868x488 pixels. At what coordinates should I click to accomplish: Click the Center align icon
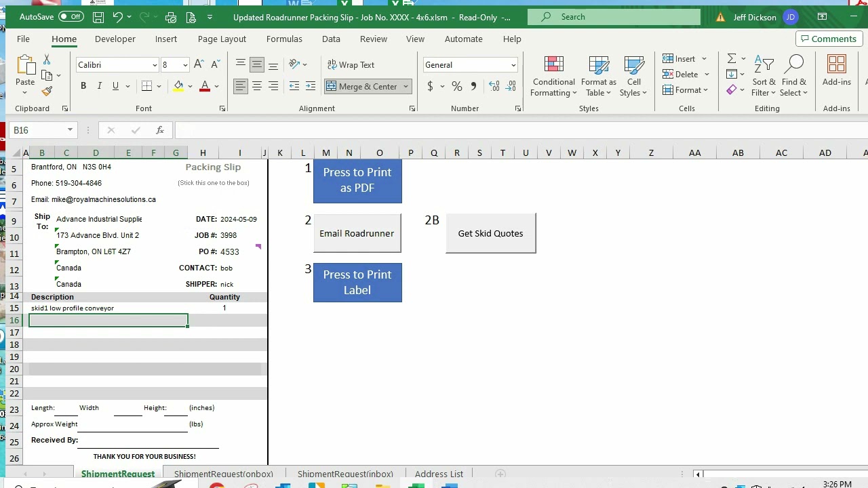257,86
